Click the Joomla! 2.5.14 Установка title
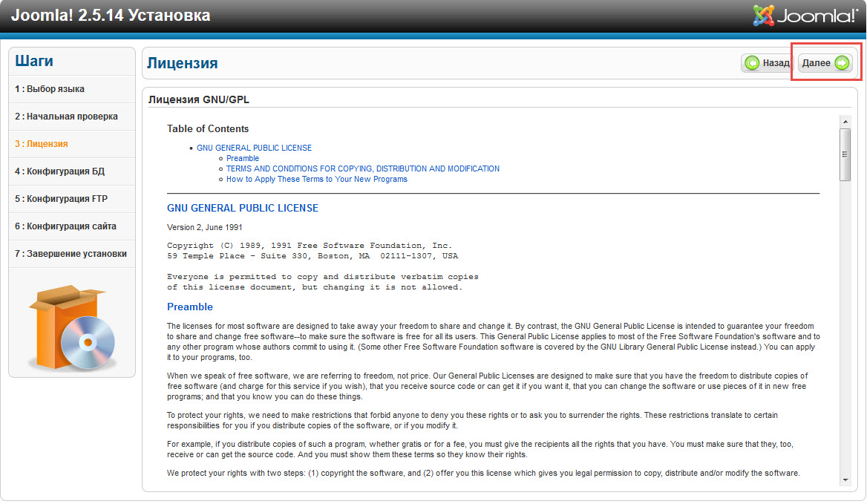Image resolution: width=867 pixels, height=504 pixels. (x=111, y=15)
